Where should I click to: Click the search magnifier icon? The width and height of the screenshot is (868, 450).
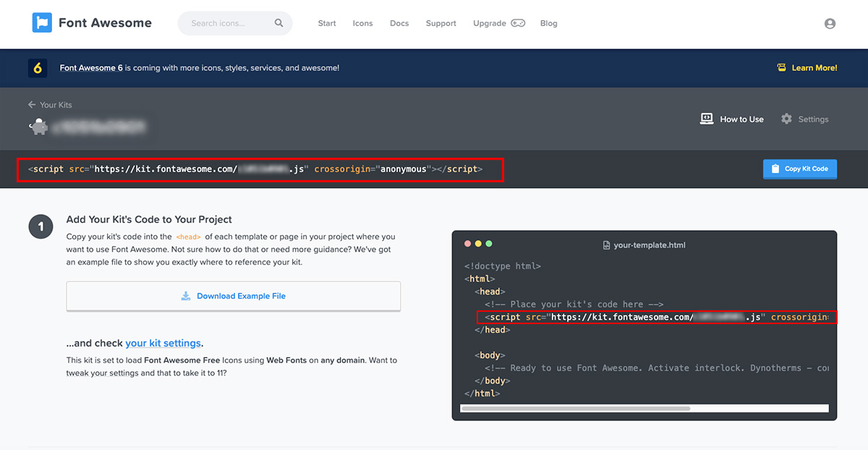pos(279,23)
